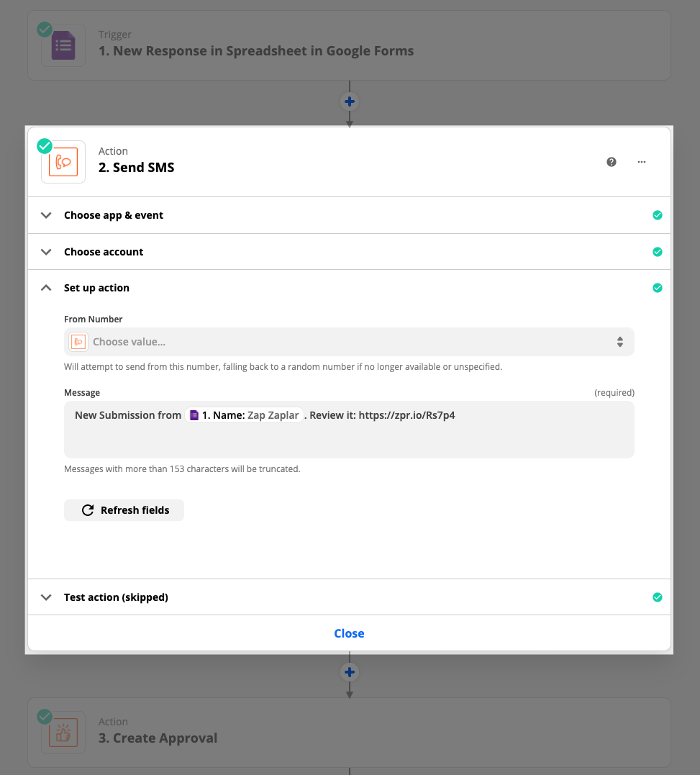Click the Name: Zap Zaplar field pill
The height and width of the screenshot is (775, 700).
pos(244,415)
